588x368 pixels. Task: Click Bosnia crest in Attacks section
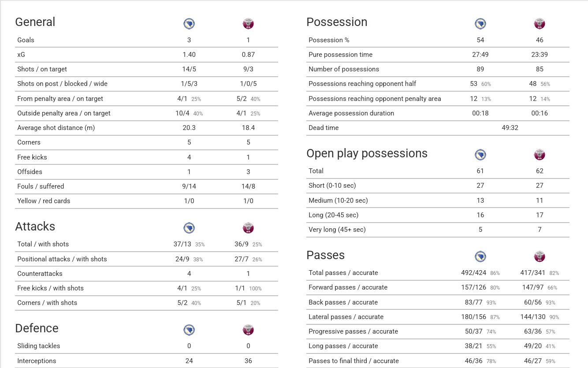(189, 228)
